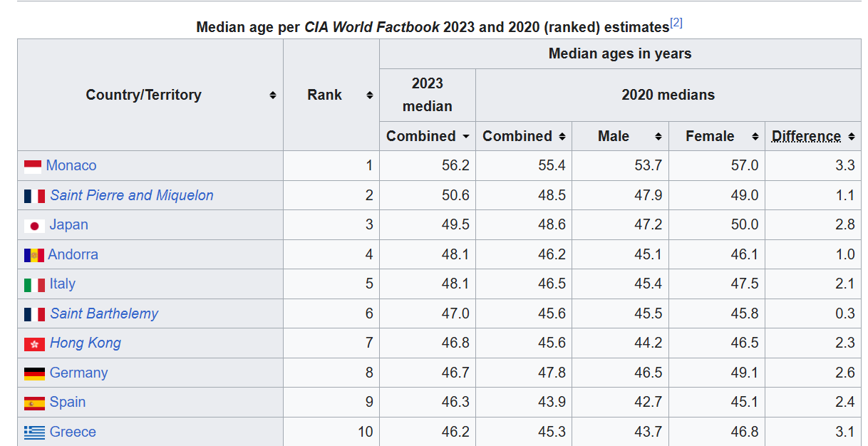Sort by Difference column header
The height and width of the screenshot is (446, 868).
tap(852, 136)
